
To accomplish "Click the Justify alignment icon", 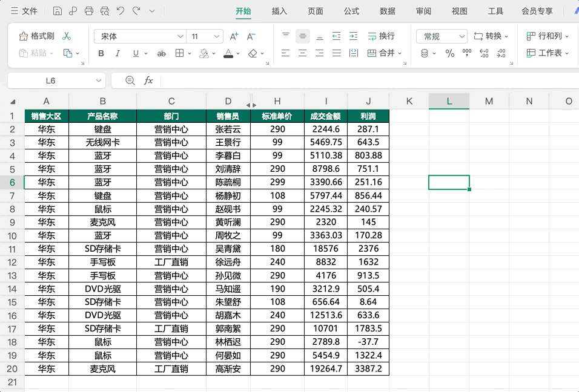I will pyautogui.click(x=336, y=53).
